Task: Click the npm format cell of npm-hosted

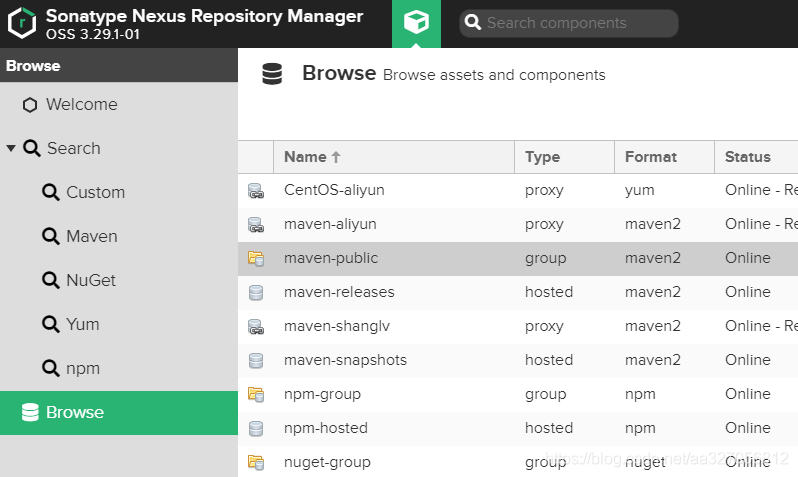Action: pyautogui.click(x=640, y=428)
